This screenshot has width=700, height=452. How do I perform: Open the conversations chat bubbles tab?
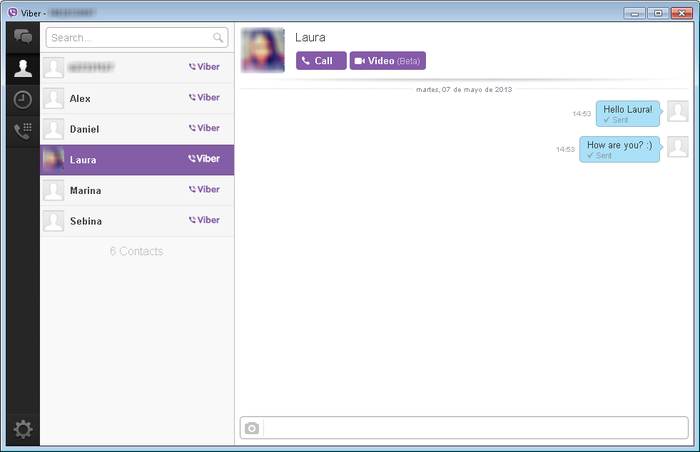23,37
